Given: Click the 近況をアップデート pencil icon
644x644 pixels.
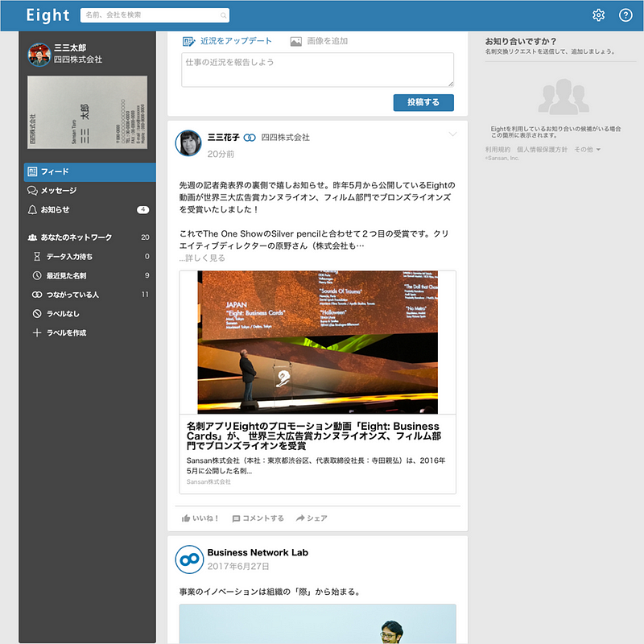Looking at the screenshot, I should click(188, 41).
